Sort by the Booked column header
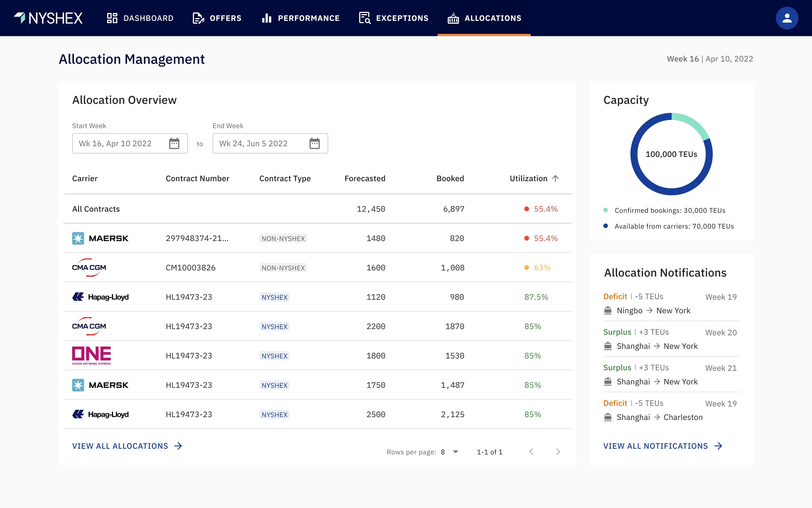Viewport: 812px width, 508px height. tap(450, 178)
